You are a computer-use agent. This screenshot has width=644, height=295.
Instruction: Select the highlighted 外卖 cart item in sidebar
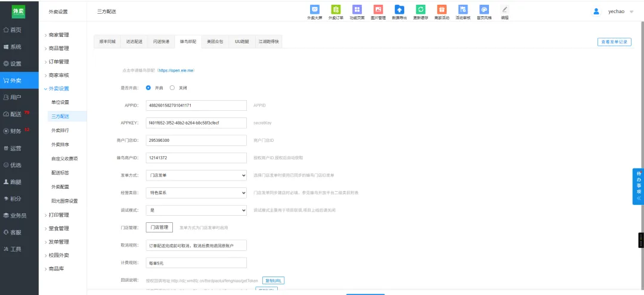[x=19, y=80]
